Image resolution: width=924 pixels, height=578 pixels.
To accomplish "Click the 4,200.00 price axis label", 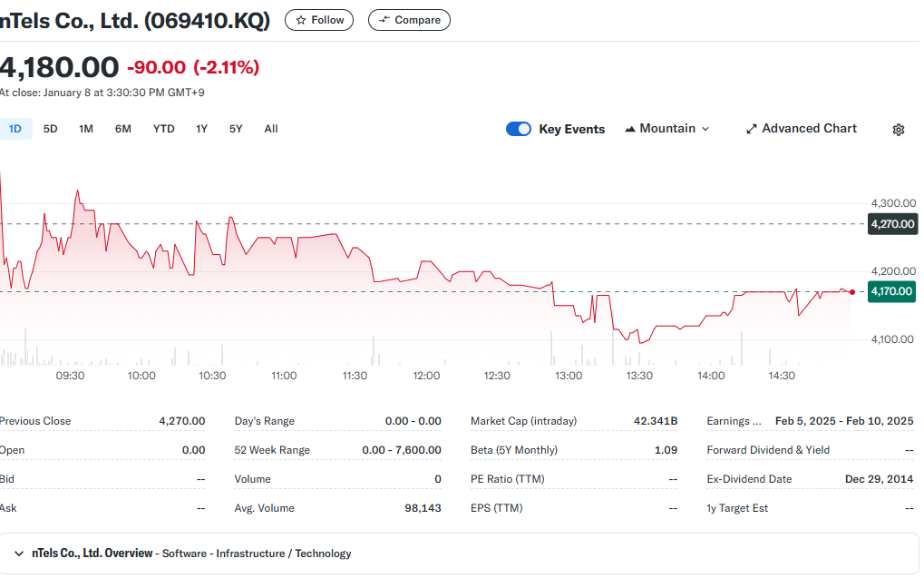I will point(893,272).
